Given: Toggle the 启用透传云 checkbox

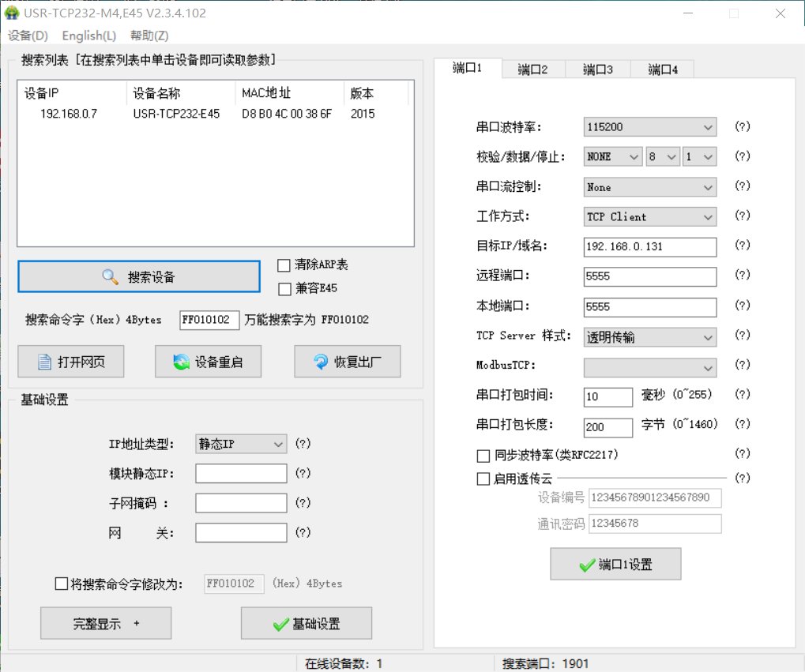Looking at the screenshot, I should (x=483, y=479).
